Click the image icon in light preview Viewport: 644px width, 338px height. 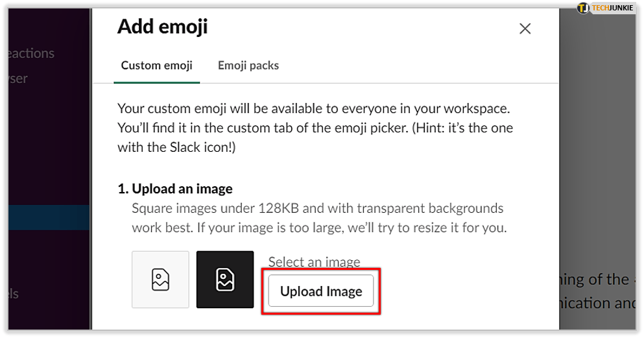pyautogui.click(x=160, y=280)
